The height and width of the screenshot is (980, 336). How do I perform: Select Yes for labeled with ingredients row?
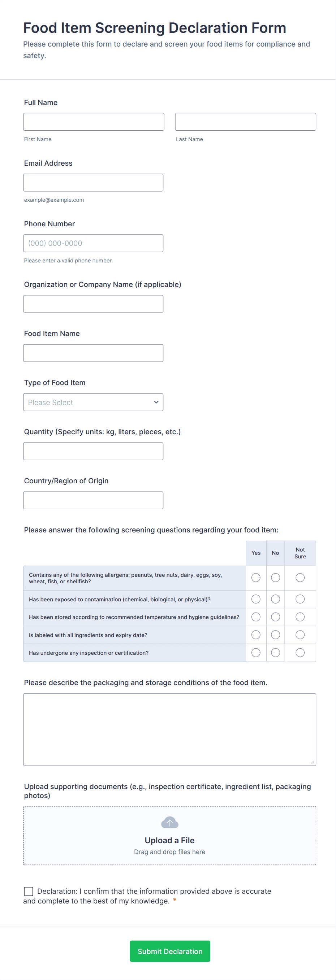pyautogui.click(x=256, y=635)
